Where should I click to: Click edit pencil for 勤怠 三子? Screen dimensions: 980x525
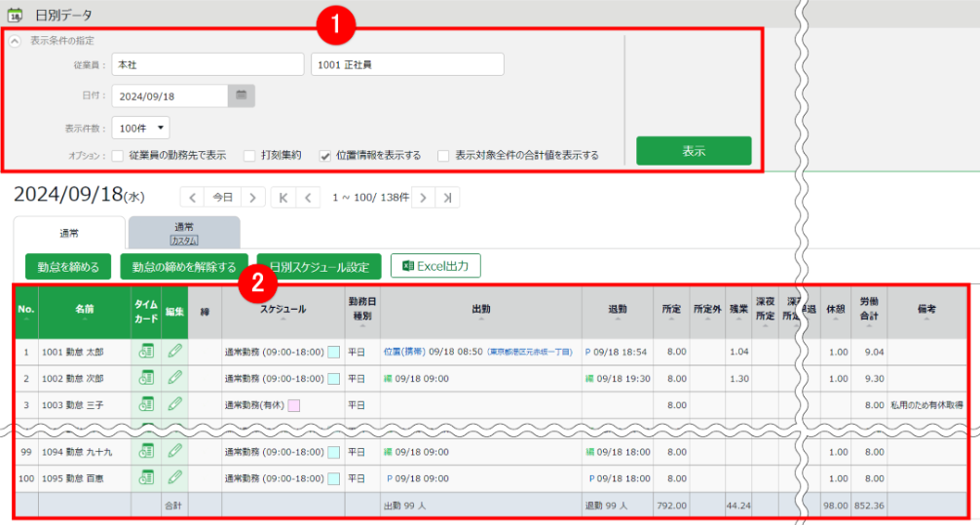tap(175, 403)
